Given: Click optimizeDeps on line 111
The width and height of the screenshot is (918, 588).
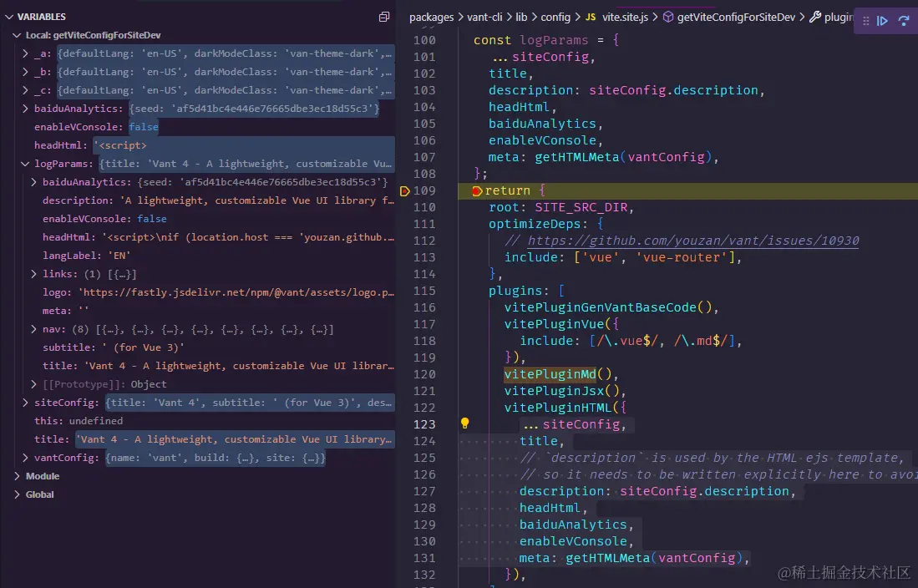Looking at the screenshot, I should [x=535, y=224].
